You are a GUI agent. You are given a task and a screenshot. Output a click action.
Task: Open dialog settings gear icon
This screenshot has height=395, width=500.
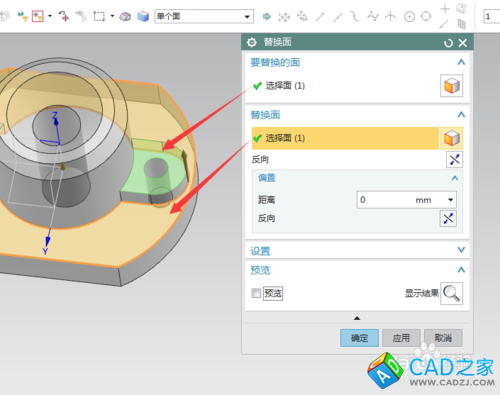point(252,42)
